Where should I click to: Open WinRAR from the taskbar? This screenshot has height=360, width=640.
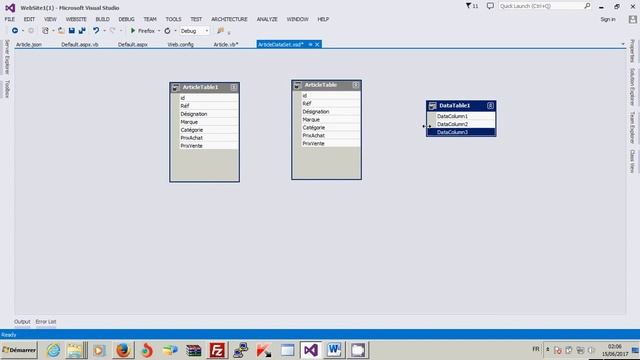click(193, 350)
